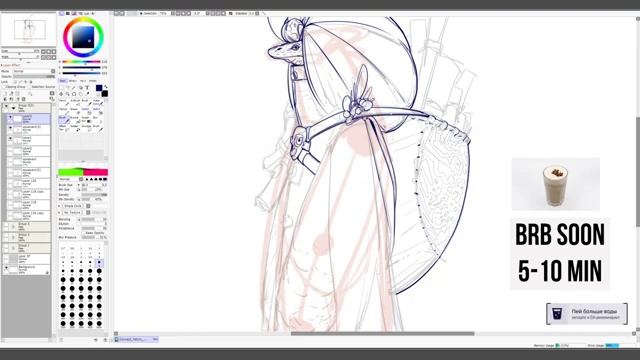Adjust the layer Opacity slider
640x360 pixels.
(x=34, y=76)
